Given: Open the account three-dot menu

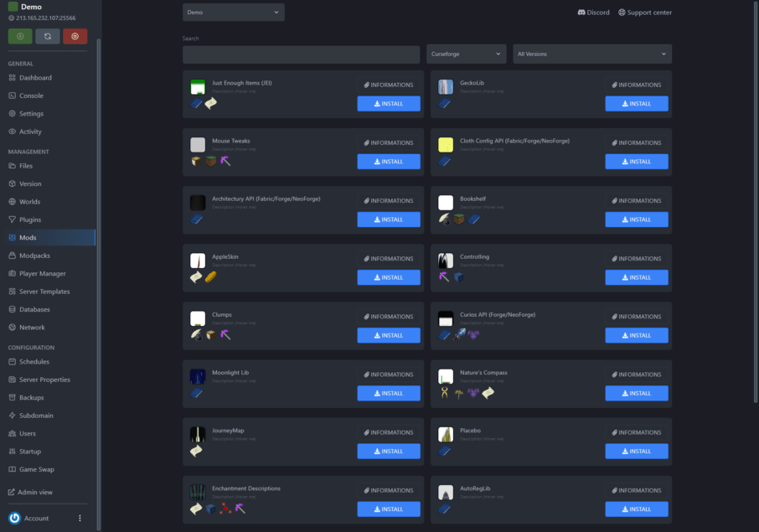Looking at the screenshot, I should pyautogui.click(x=80, y=519).
